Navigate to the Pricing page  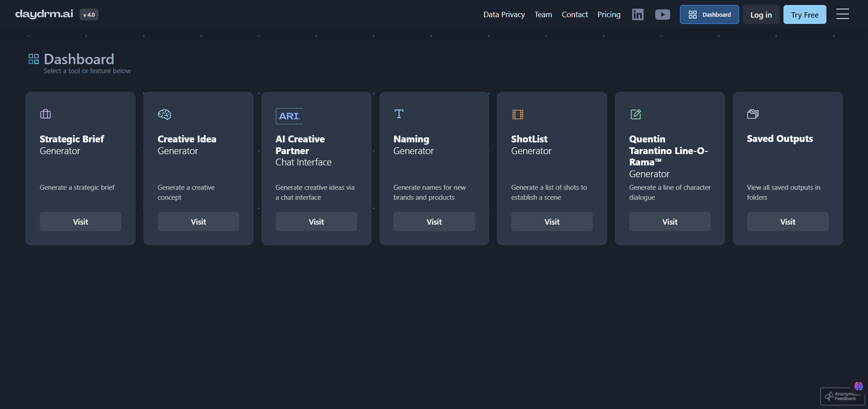point(609,14)
